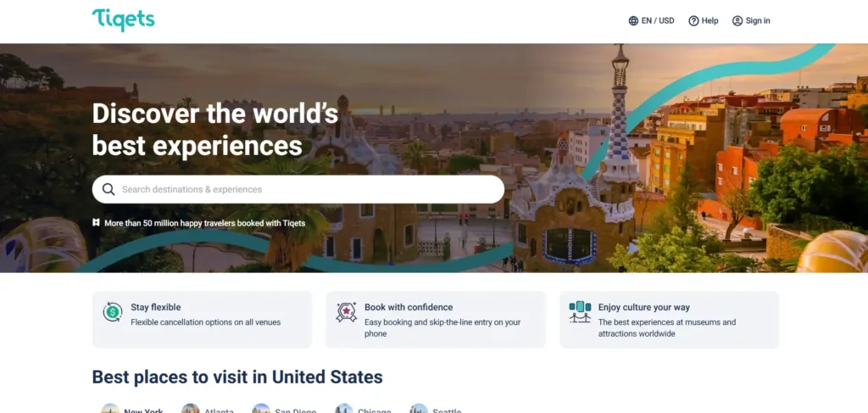Select 'Discover the world's best experiences' headline
Viewport: 868px width, 413px height.
pyautogui.click(x=214, y=130)
